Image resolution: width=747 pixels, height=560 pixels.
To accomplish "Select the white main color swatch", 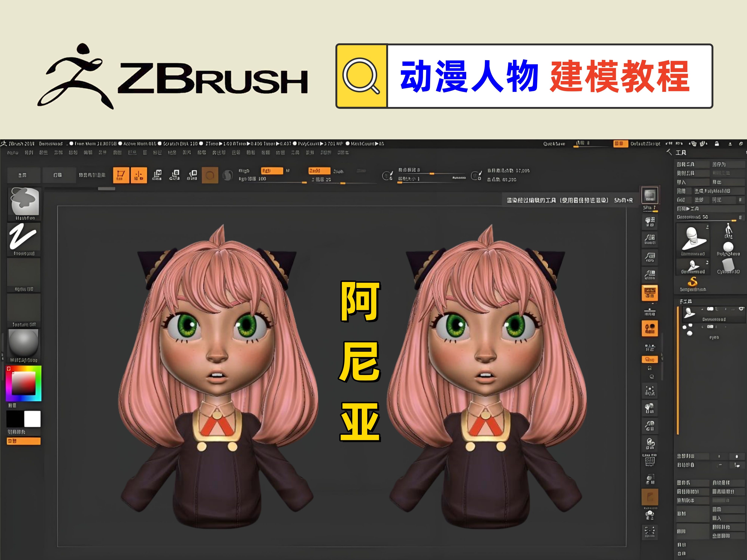I will [x=32, y=419].
